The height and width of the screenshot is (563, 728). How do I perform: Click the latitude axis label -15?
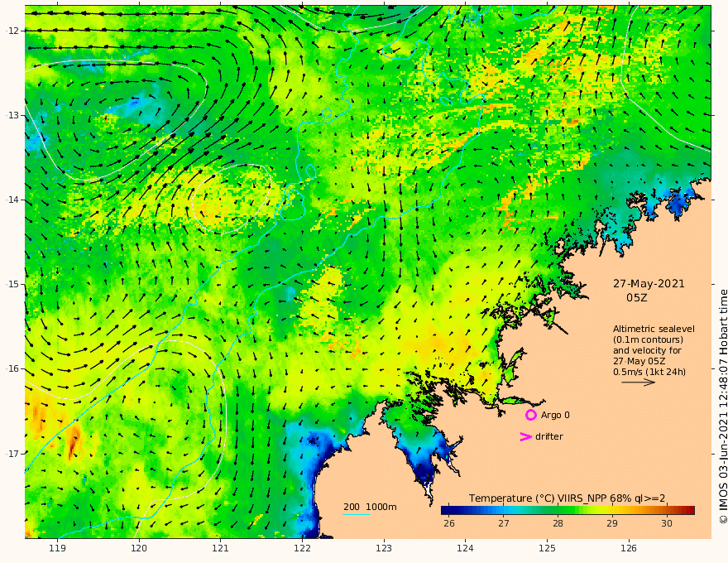[x=12, y=284]
